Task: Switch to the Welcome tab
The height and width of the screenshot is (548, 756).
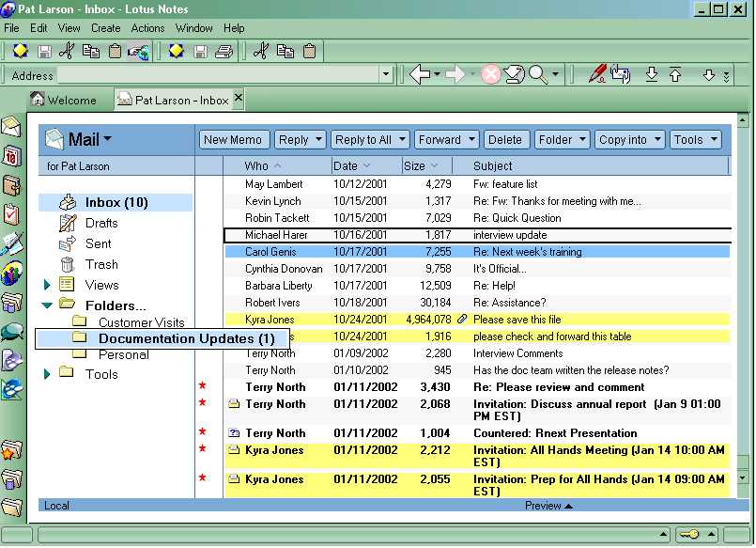Action: 64,100
